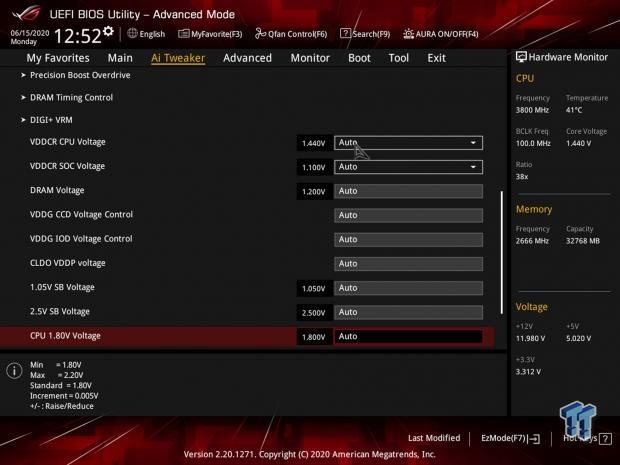The image size is (620, 465).
Task: Click the Hot Keys question mark icon
Action: (x=605, y=439)
